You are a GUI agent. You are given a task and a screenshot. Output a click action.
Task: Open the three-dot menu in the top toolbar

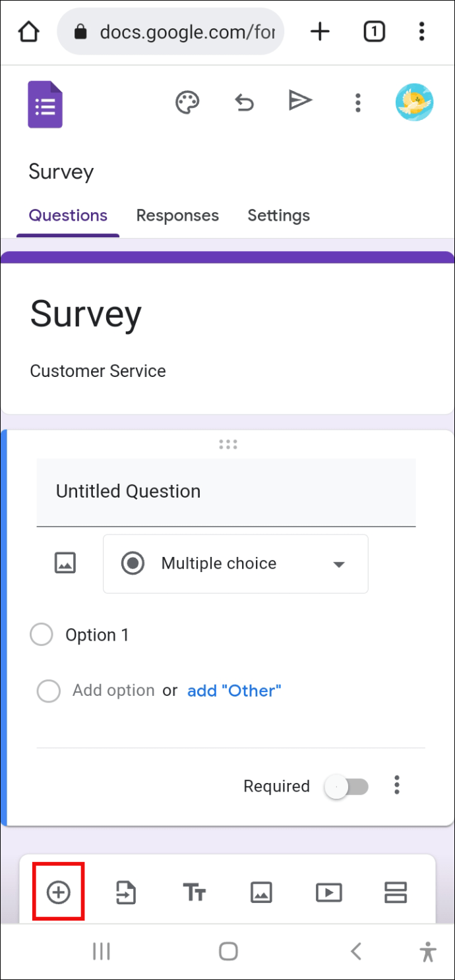click(x=357, y=102)
